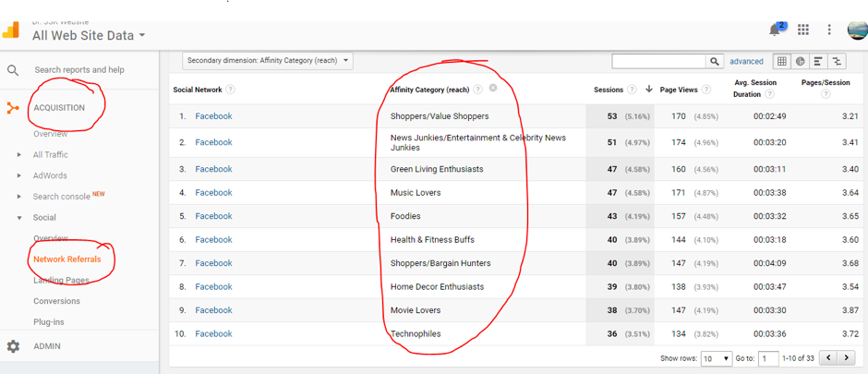868x374 pixels.
Task: Open the Google apps grid icon
Action: point(803,30)
